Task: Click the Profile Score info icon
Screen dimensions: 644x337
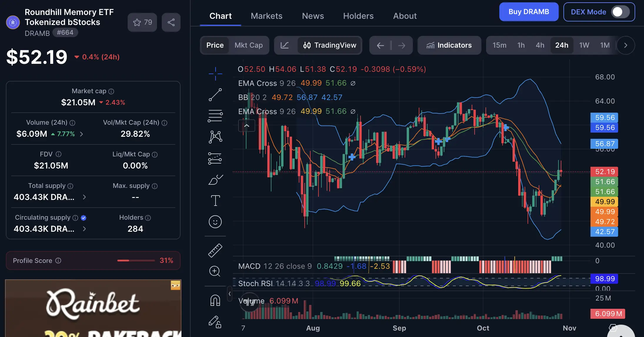Action: 58,261
